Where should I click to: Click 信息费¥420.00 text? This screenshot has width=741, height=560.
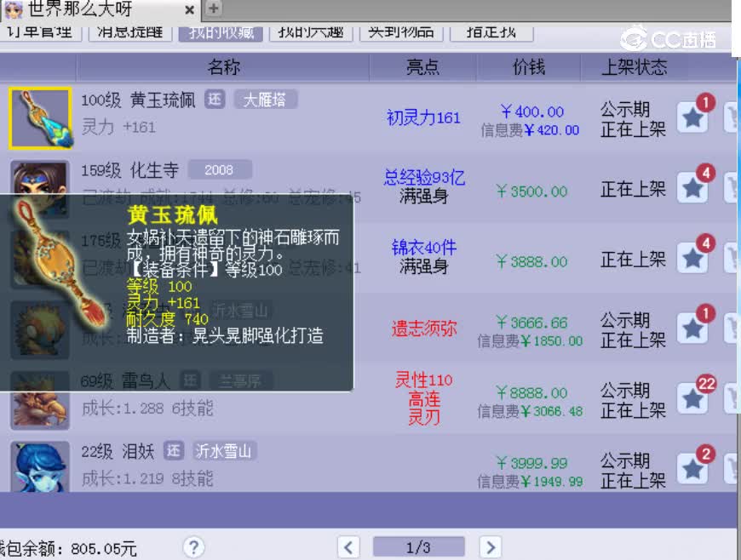(x=530, y=130)
